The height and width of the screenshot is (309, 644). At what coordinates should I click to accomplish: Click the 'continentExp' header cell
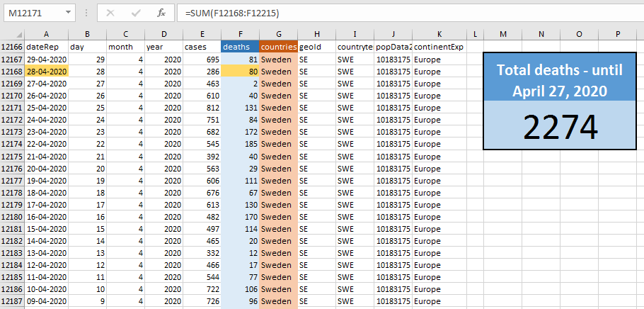coord(439,47)
